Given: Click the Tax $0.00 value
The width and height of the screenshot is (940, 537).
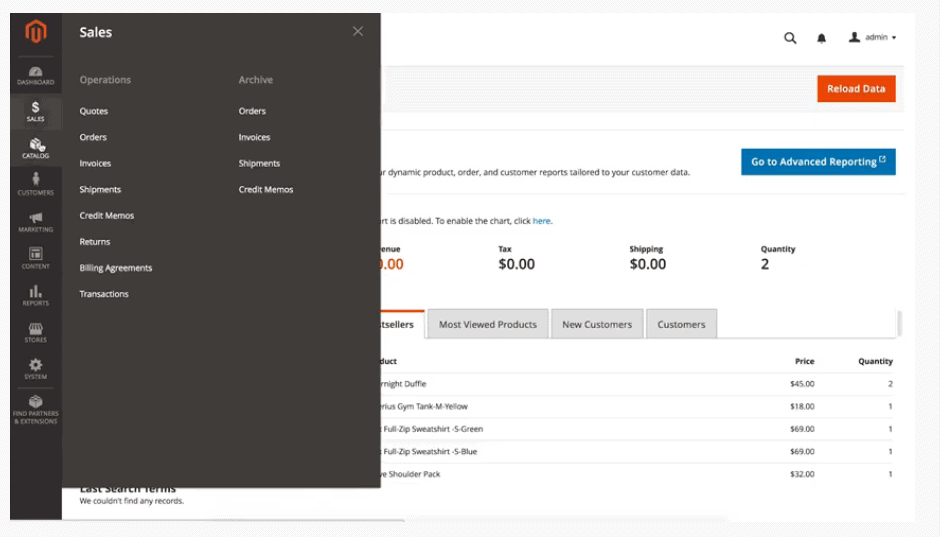Looking at the screenshot, I should (516, 264).
